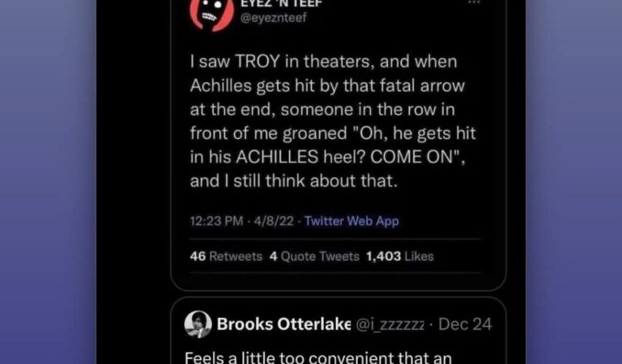This screenshot has height=364, width=622.
Task: Click the 'in his ACHILLES heel? COME ON' line
Action: click(328, 157)
